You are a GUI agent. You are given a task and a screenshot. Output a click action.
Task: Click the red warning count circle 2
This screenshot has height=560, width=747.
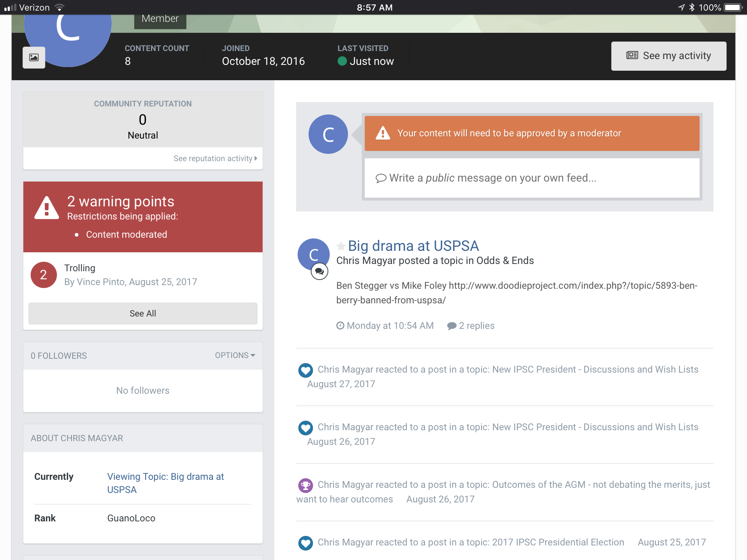click(x=43, y=275)
